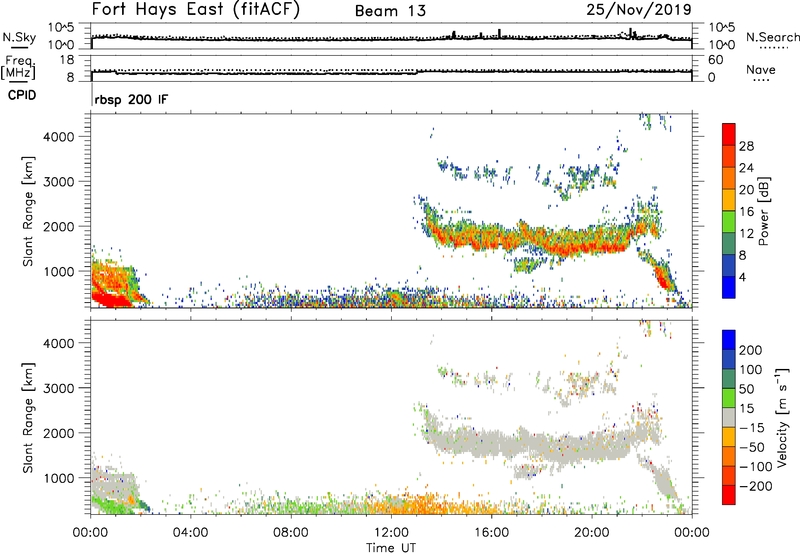Click the 'Power [dB]' colorbar title
Image resolution: width=800 pixels, height=554 pixels.
coord(764,211)
